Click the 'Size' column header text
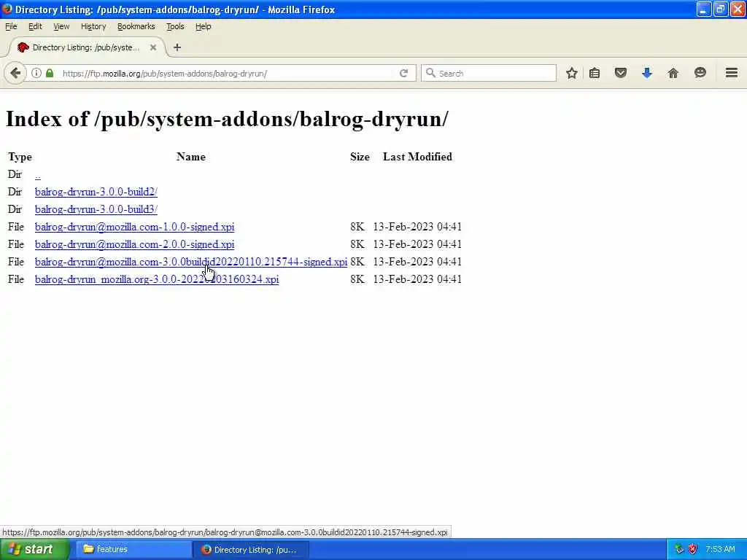 click(x=360, y=157)
